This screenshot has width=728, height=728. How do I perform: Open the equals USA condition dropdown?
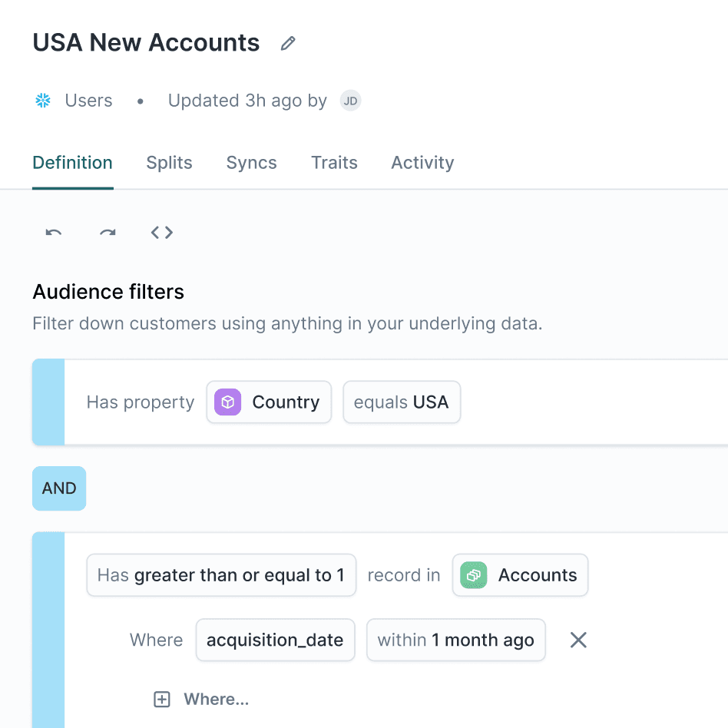[x=402, y=402]
